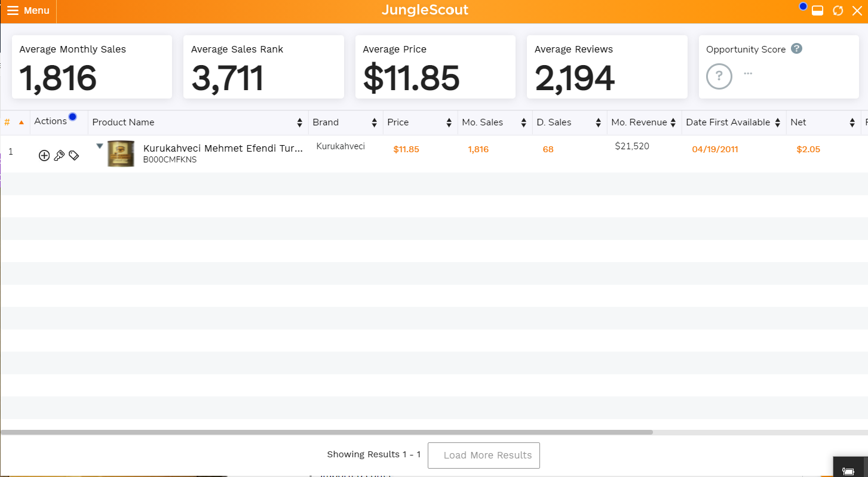Image resolution: width=868 pixels, height=477 pixels.
Task: Click the Kurukahveci brand cell
Action: coord(341,146)
